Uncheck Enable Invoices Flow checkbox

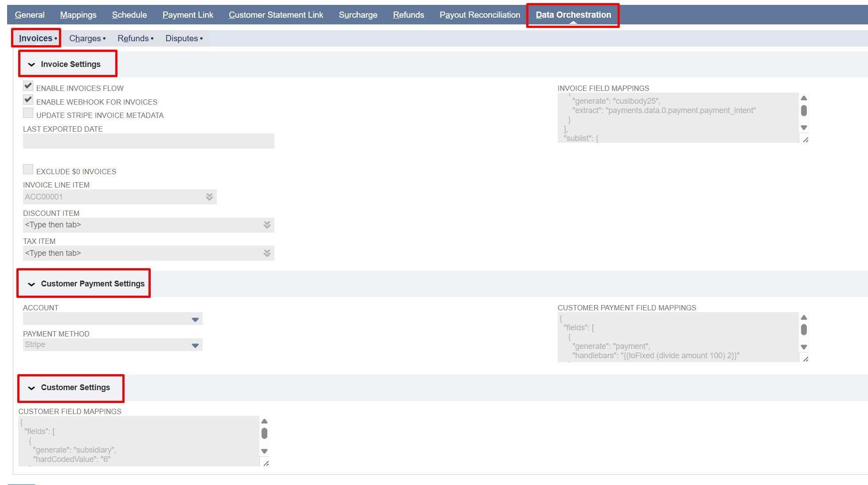28,86
